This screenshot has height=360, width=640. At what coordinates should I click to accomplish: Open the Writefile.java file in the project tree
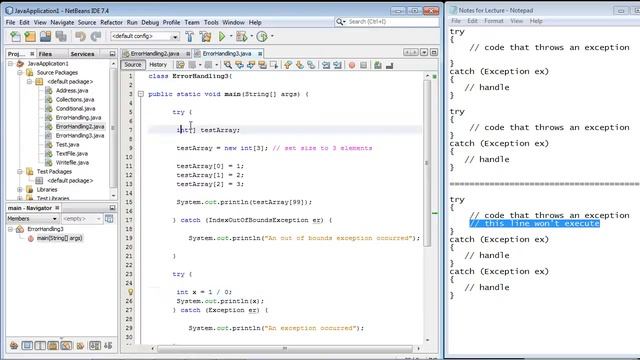[x=72, y=162]
